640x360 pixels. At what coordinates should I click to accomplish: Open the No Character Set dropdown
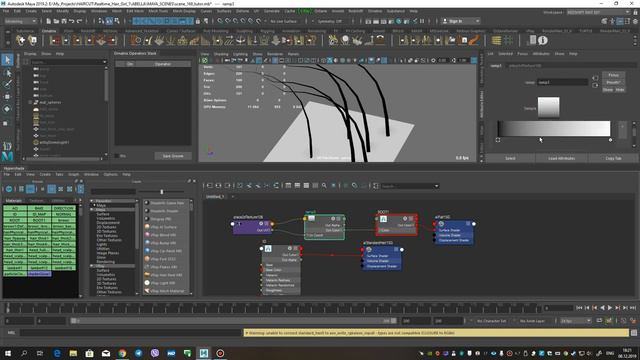pos(491,321)
